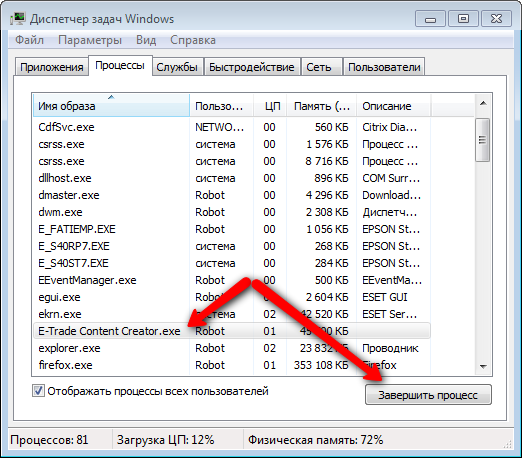Click the Task Manager title bar icon
The image size is (522, 458).
(17, 19)
